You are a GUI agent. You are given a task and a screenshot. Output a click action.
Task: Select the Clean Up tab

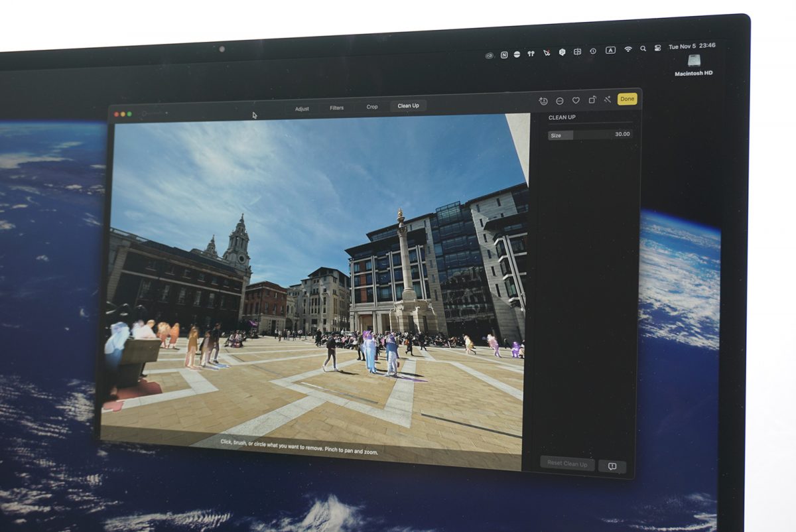(408, 105)
